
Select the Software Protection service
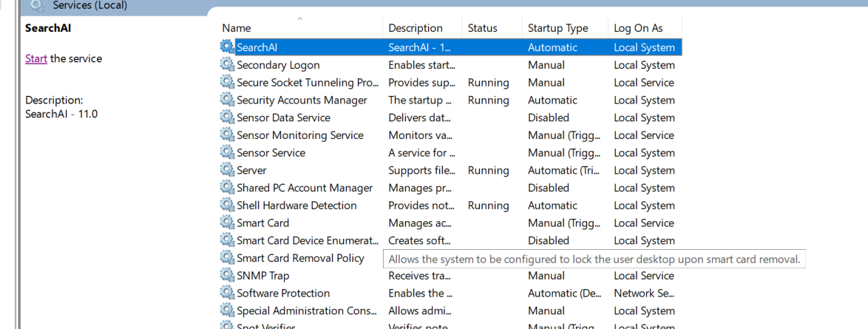[x=283, y=293]
